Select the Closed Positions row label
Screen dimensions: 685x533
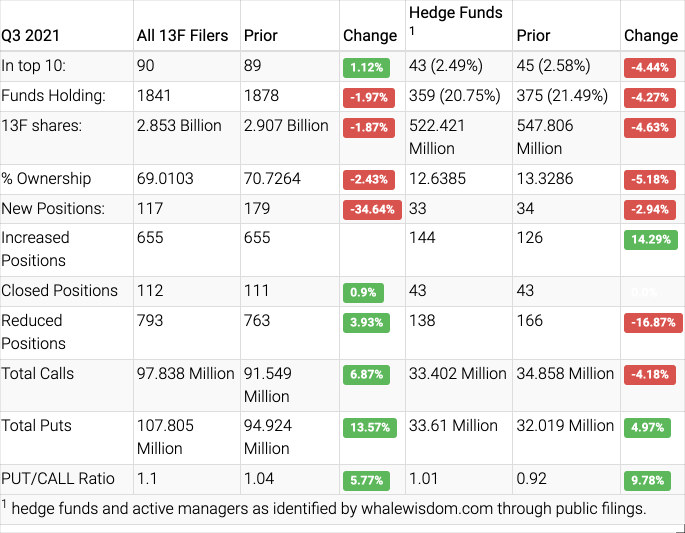coord(60,291)
